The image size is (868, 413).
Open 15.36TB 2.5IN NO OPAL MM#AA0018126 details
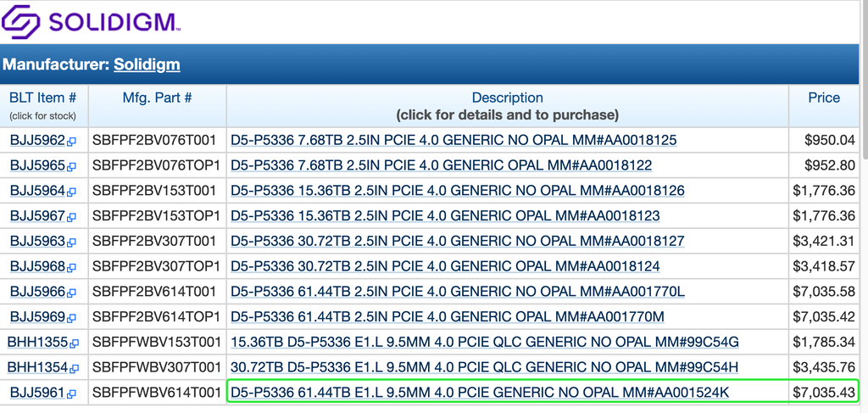457,191
